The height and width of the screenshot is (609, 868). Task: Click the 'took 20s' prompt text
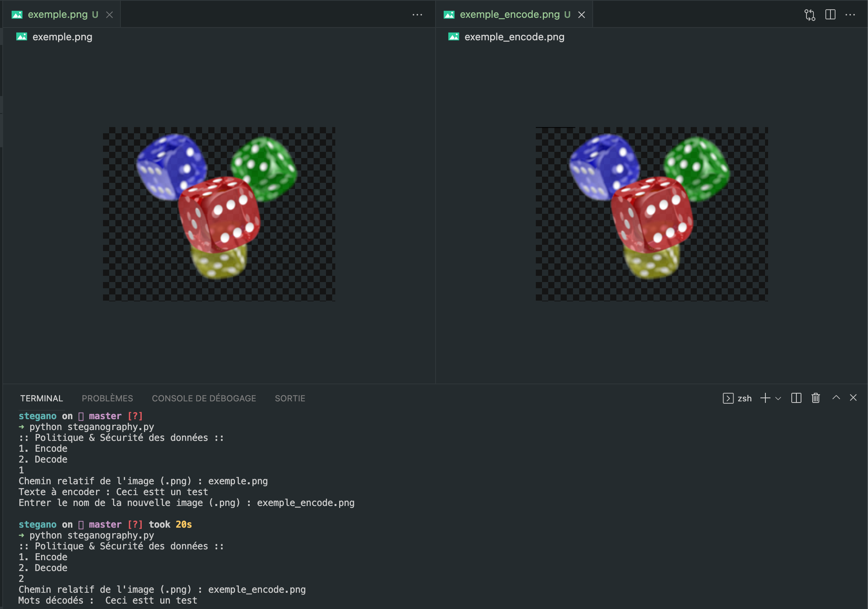tap(170, 525)
